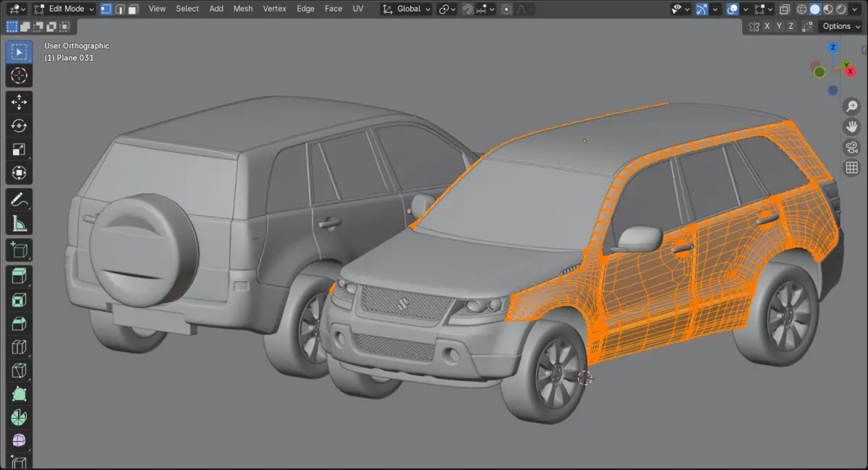Select the Select Box tool

click(x=20, y=52)
